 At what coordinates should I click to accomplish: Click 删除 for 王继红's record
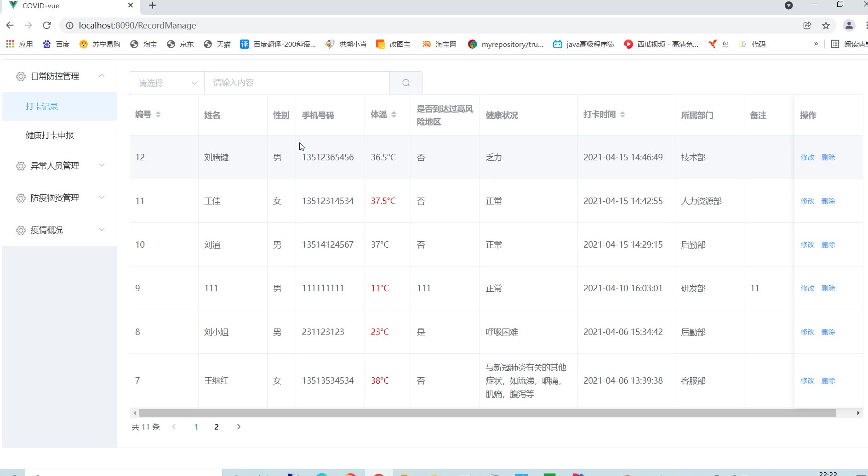[828, 380]
